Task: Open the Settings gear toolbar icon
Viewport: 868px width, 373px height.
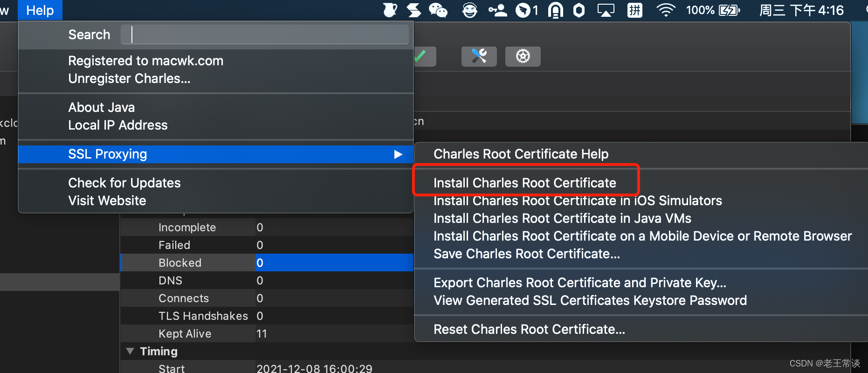Action: pos(523,56)
